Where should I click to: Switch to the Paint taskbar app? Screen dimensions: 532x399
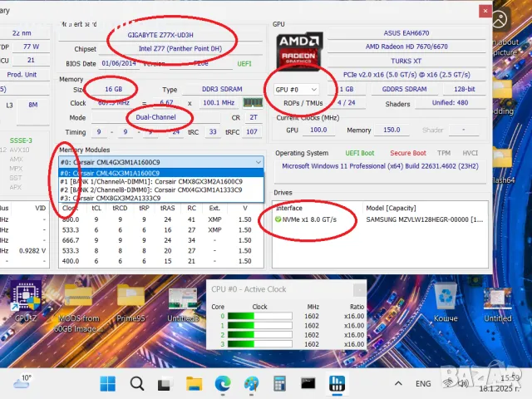coord(251,384)
